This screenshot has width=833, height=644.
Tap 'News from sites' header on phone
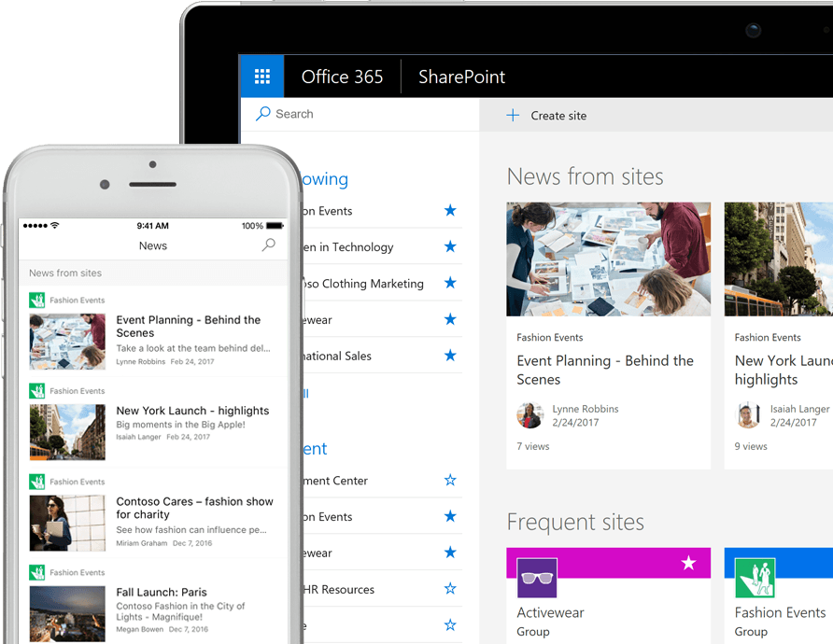click(65, 273)
